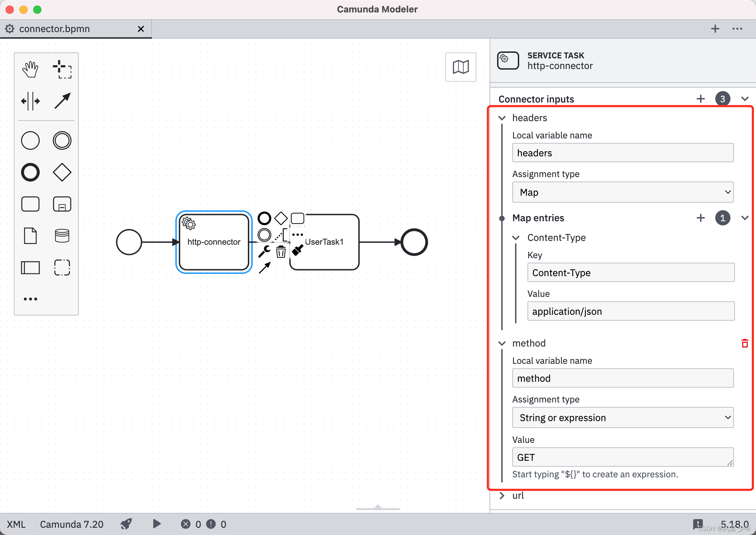The image size is (756, 535).
Task: Collapse the headers input entry
Action: coord(502,118)
